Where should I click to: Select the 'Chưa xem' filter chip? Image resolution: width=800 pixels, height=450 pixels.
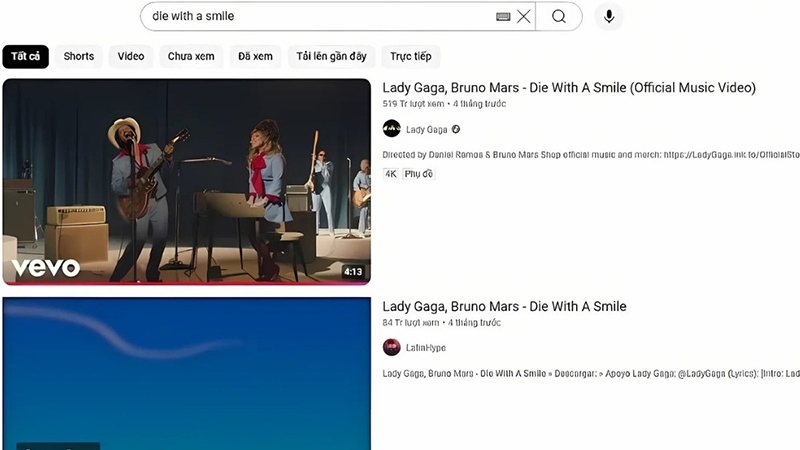(x=191, y=56)
